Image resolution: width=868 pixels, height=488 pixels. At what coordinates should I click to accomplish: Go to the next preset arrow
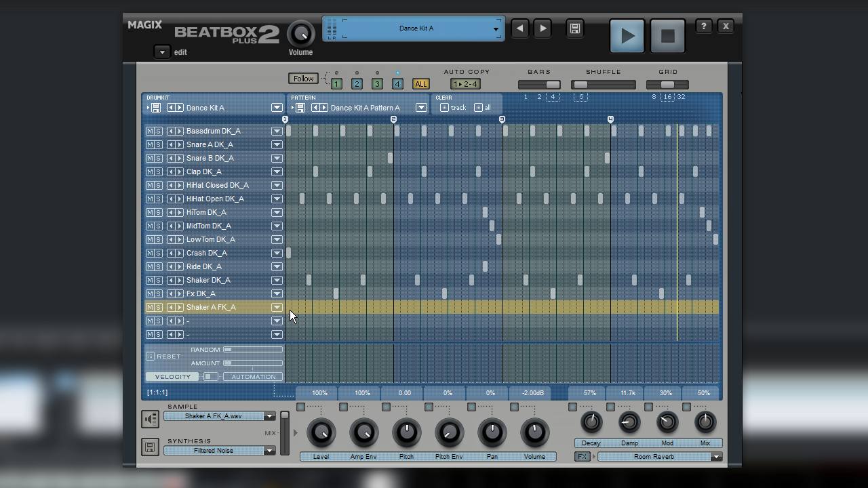542,28
